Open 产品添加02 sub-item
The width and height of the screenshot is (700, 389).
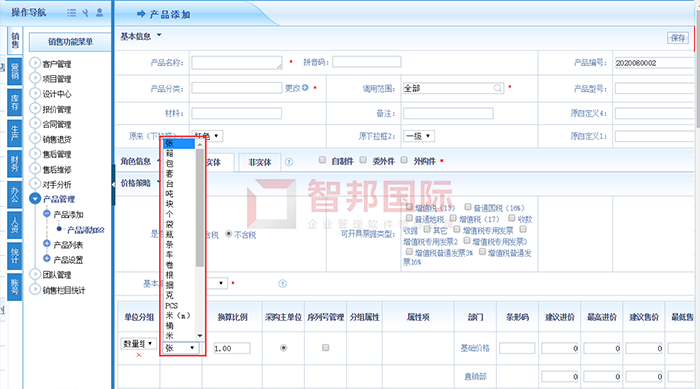tap(85, 230)
